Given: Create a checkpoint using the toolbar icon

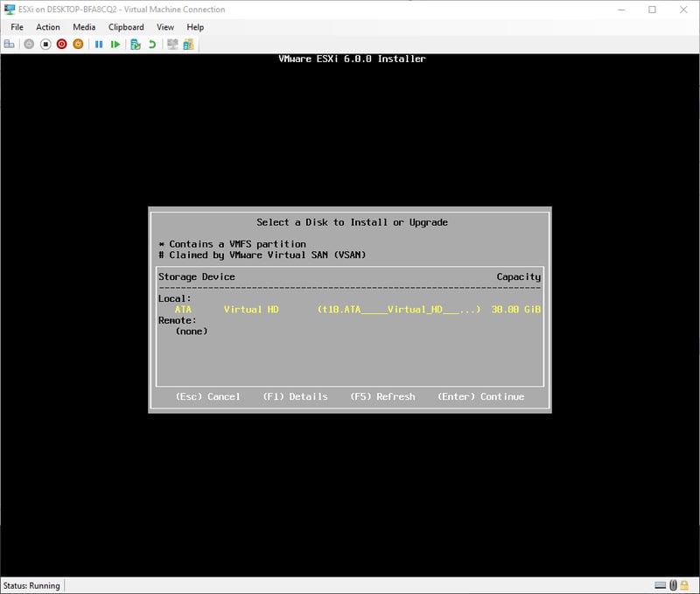Looking at the screenshot, I should point(136,44).
